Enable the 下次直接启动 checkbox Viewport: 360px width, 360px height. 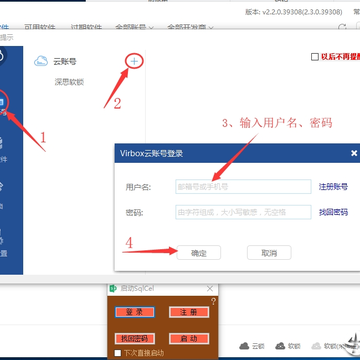[x=118, y=353]
